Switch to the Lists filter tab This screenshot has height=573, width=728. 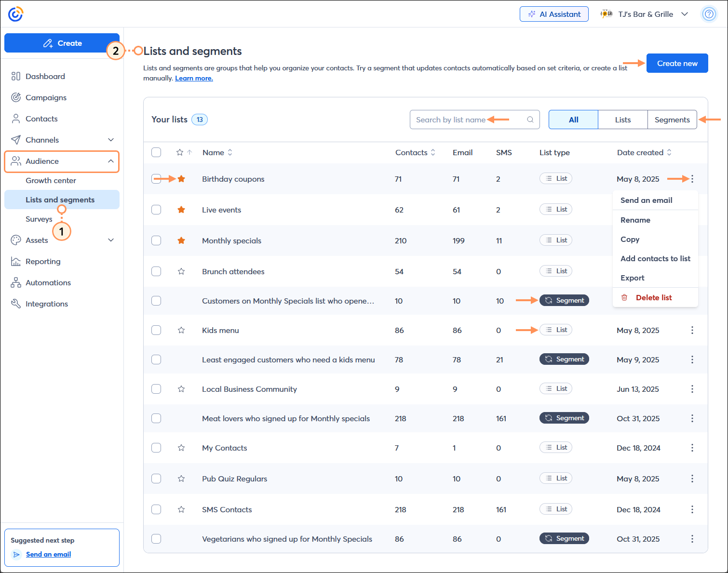point(623,120)
